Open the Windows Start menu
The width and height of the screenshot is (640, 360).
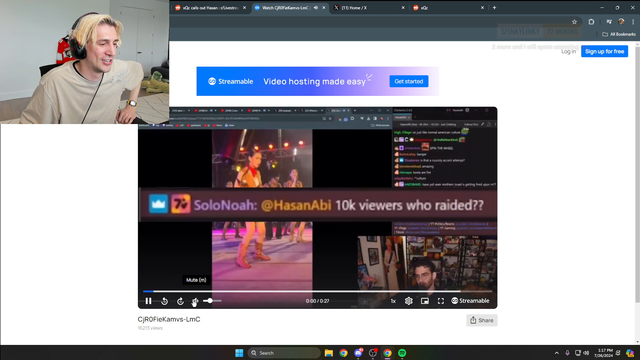pos(239,353)
